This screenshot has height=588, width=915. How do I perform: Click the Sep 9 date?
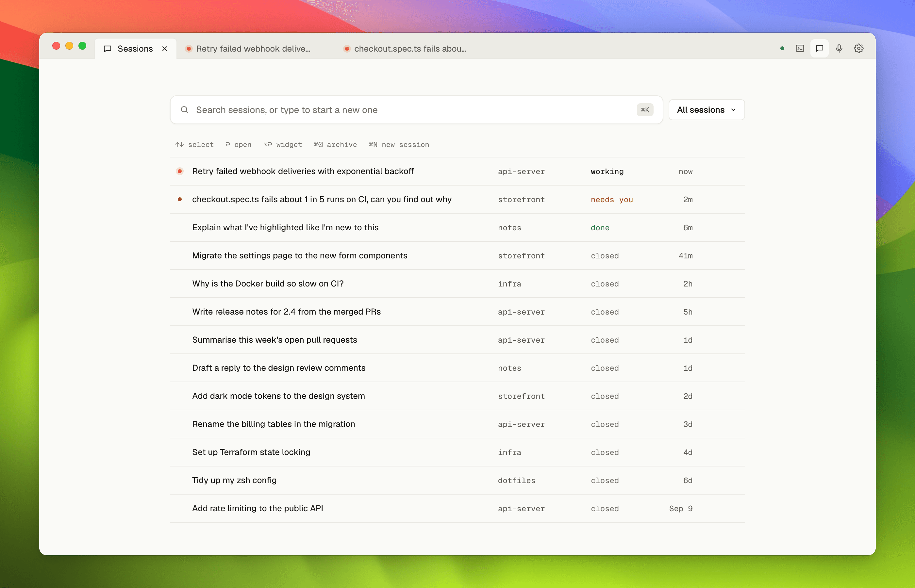click(x=680, y=509)
